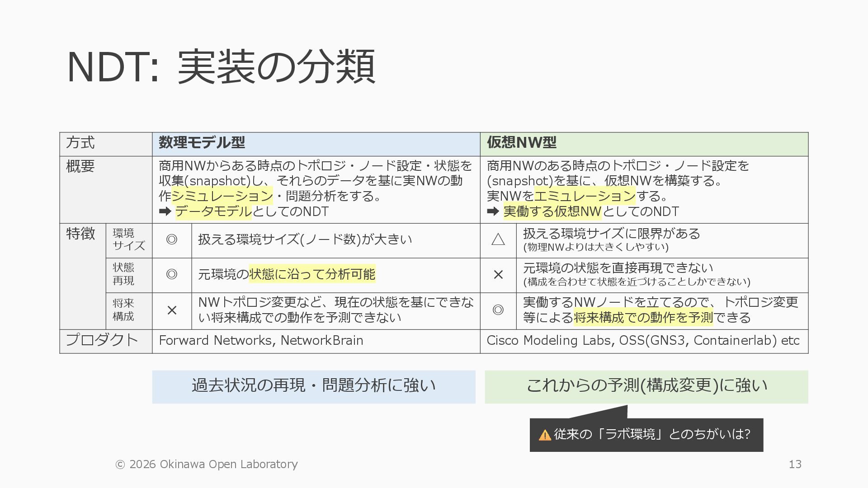Click the Okinawa Open Laboratory copyright footer
Image resolution: width=868 pixels, height=488 pixels.
click(207, 465)
